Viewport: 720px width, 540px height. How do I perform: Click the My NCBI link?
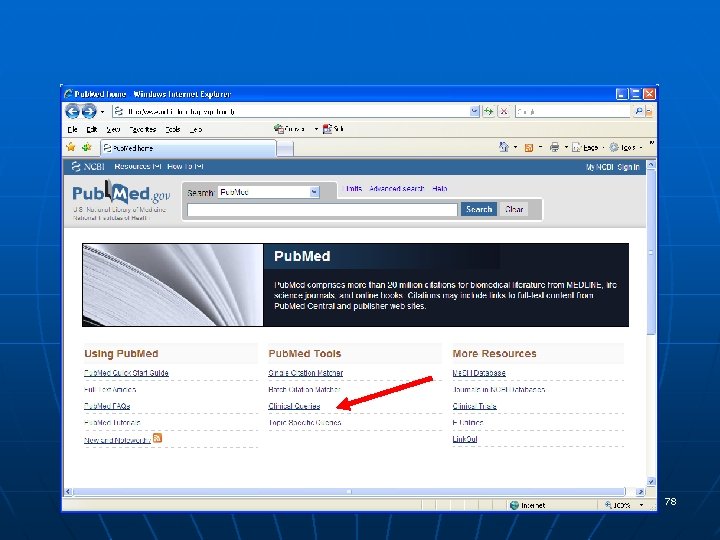click(x=599, y=167)
